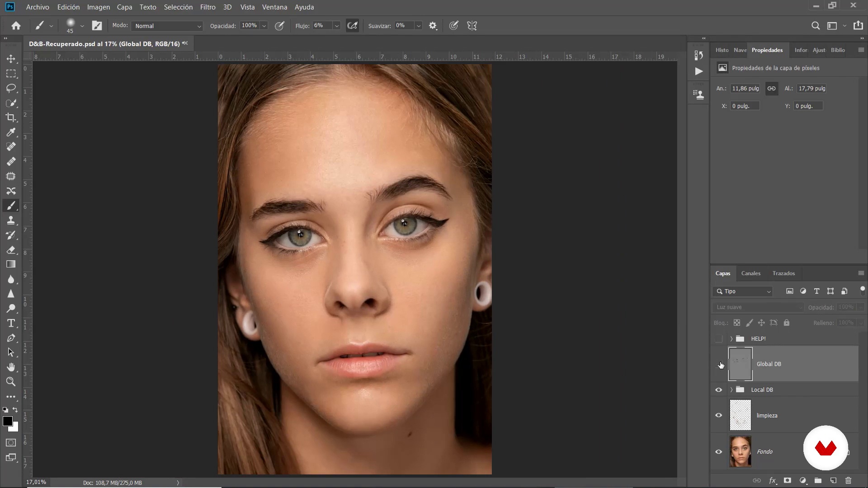Show the HELP! group visibility
This screenshot has width=868, height=488.
tap(719, 339)
